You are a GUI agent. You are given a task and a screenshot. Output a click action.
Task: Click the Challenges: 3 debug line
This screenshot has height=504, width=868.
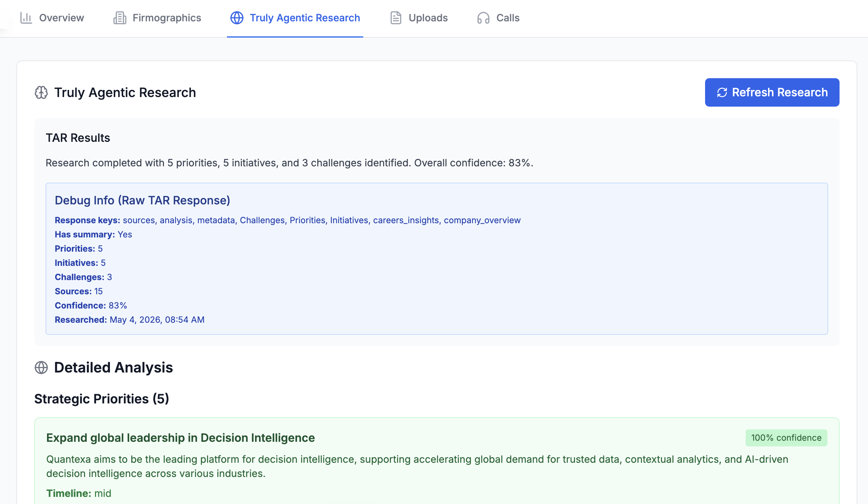pos(84,277)
